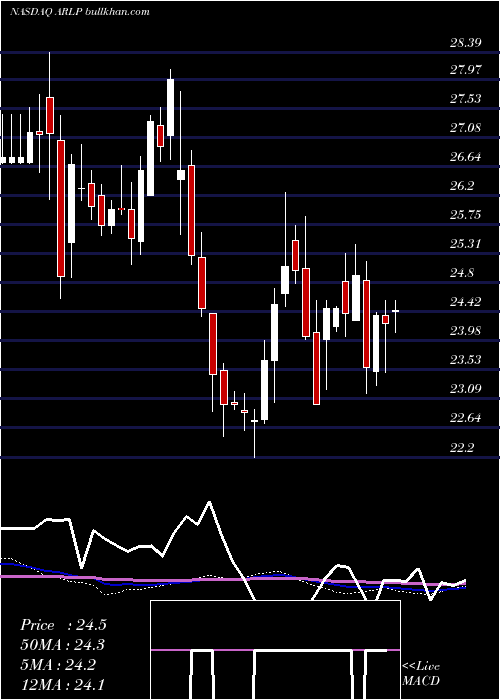500x700 pixels.
Task: Click the 22.2 price axis label
Action: tap(462, 447)
